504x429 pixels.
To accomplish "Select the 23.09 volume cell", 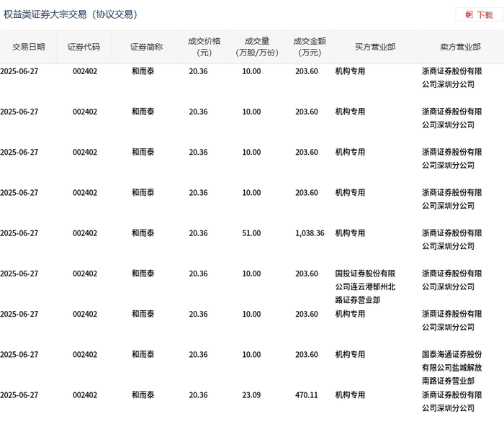I will click(251, 395).
